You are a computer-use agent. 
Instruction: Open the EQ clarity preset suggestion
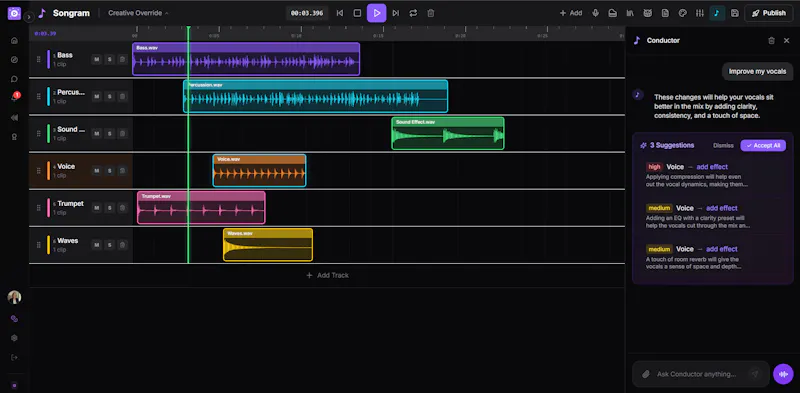coord(712,216)
